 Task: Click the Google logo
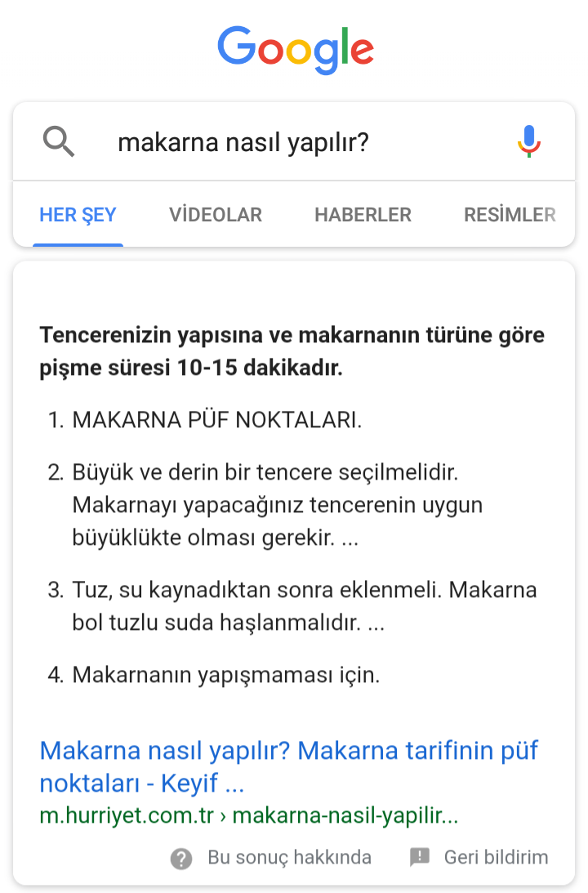pyautogui.click(x=296, y=50)
